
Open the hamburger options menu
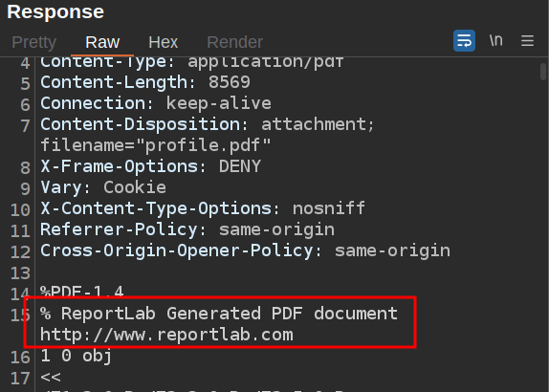(527, 41)
